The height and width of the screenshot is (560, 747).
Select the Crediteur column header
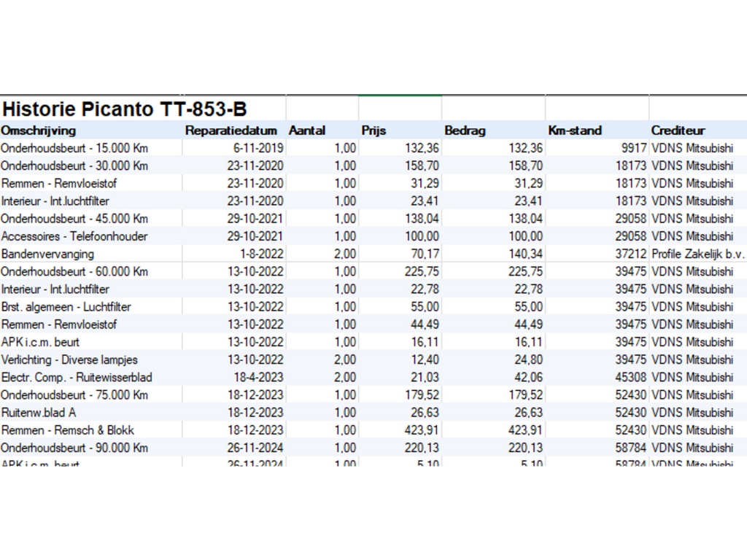[678, 131]
